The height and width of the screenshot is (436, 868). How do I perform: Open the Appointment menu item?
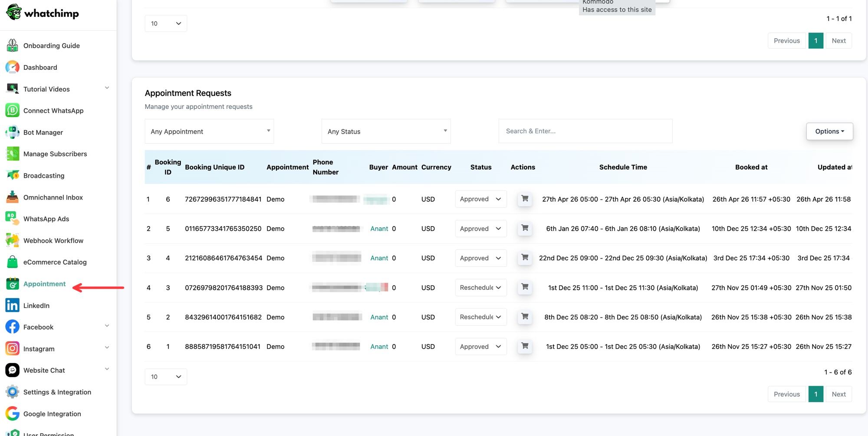44,284
